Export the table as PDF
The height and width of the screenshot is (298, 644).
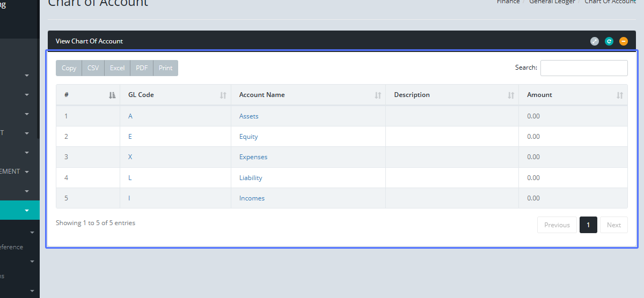(x=142, y=68)
